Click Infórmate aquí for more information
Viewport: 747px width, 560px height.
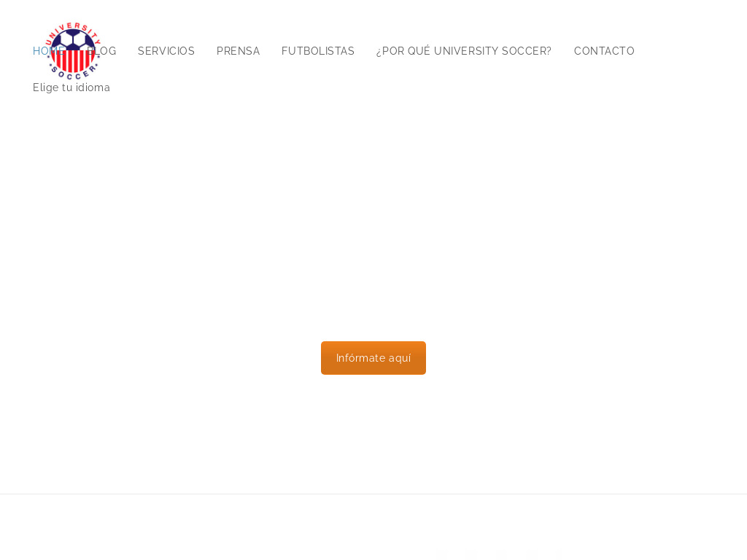pyautogui.click(x=373, y=358)
